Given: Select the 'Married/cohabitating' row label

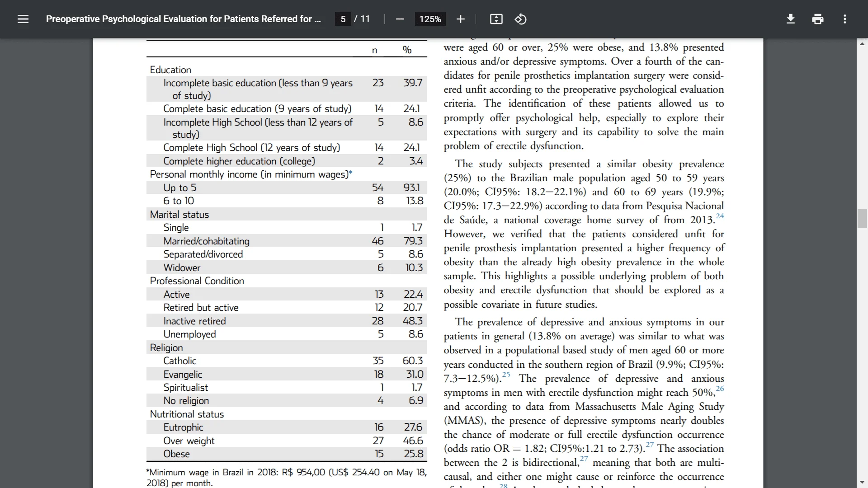Looking at the screenshot, I should point(207,241).
